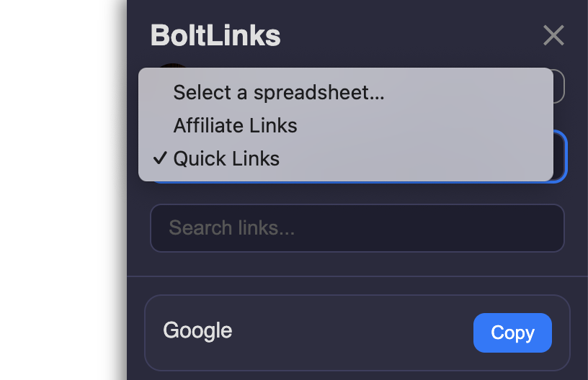Choose the 'Select a spreadsheet...' placeholder option
This screenshot has width=588, height=380.
point(346,92)
